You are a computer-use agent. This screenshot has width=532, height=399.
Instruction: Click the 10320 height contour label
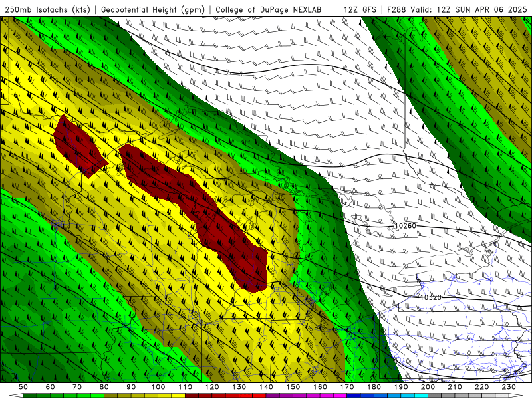(431, 297)
